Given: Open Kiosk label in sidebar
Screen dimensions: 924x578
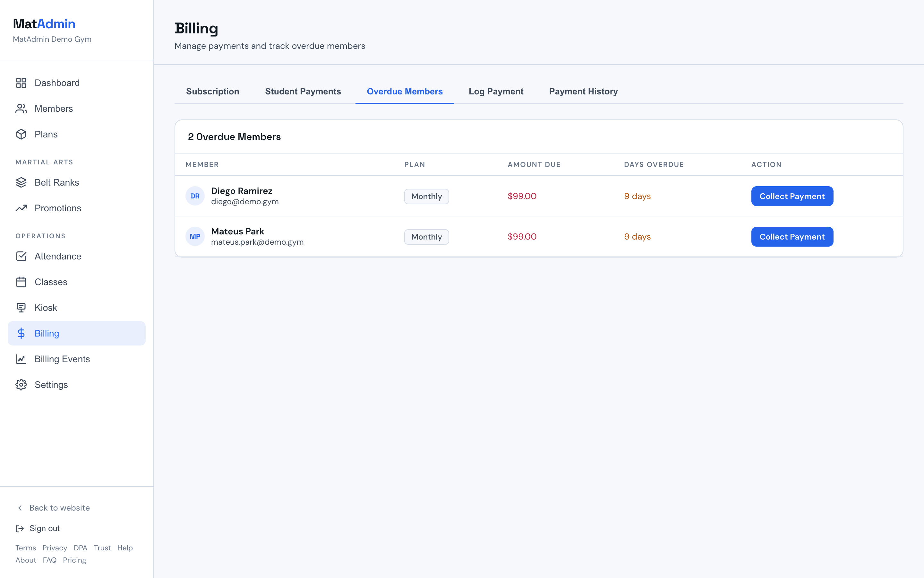Looking at the screenshot, I should (x=46, y=307).
